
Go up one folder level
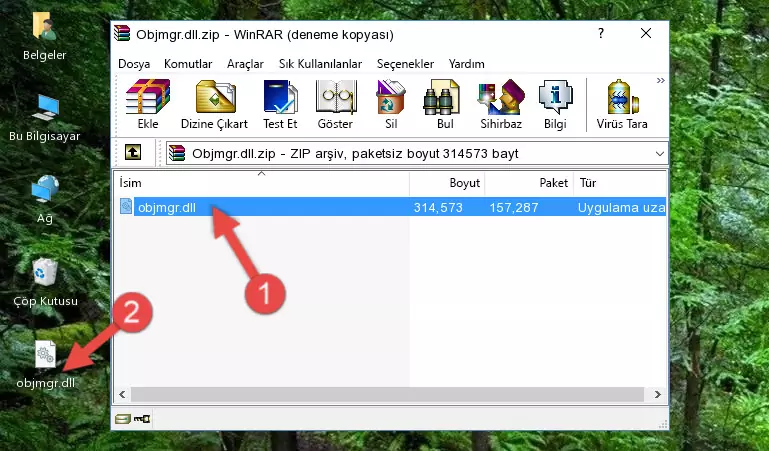click(133, 152)
